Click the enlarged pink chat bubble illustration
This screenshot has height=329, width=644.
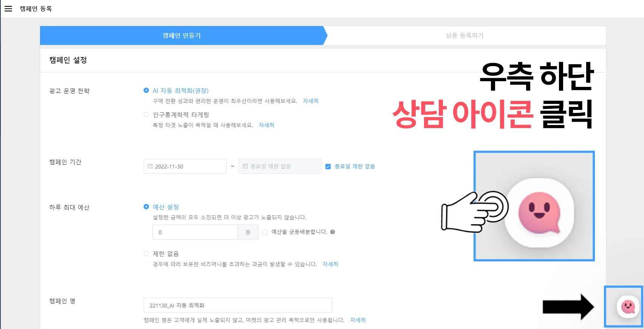click(539, 213)
